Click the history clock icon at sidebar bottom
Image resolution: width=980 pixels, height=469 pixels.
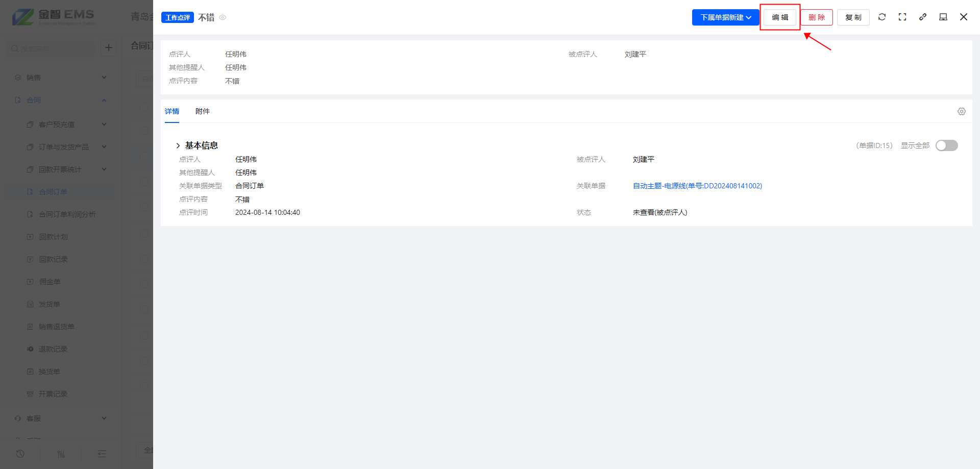click(20, 454)
